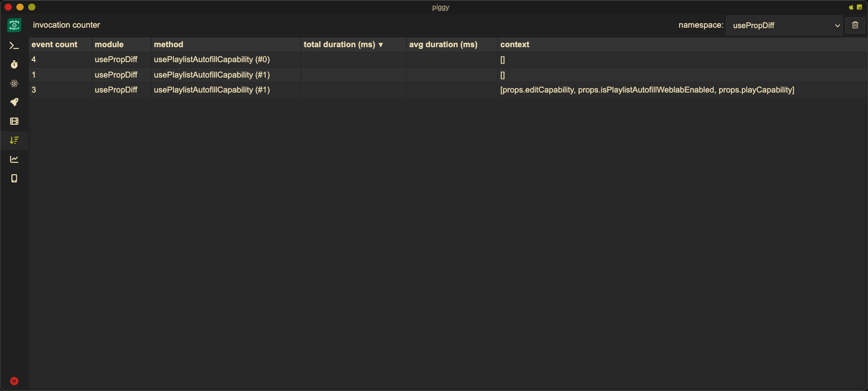Image resolution: width=868 pixels, height=391 pixels.
Task: Toggle the Apple platform indicator
Action: pos(851,7)
